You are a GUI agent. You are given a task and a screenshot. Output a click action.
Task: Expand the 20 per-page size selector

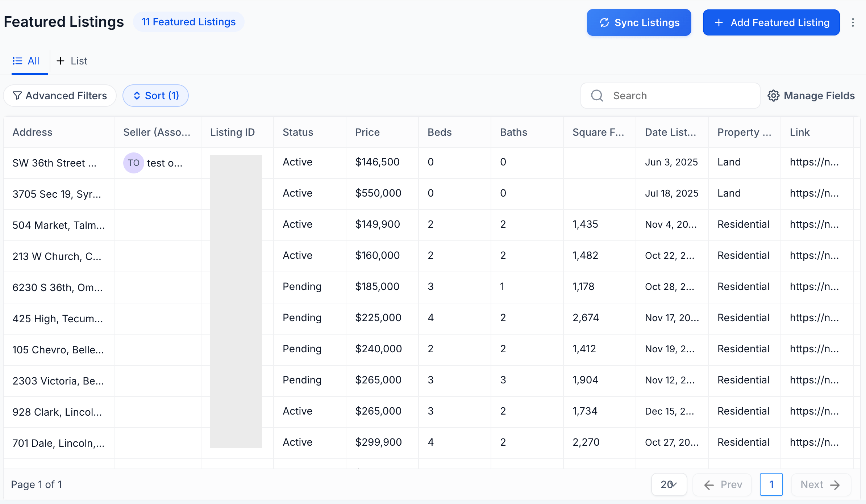pos(669,484)
